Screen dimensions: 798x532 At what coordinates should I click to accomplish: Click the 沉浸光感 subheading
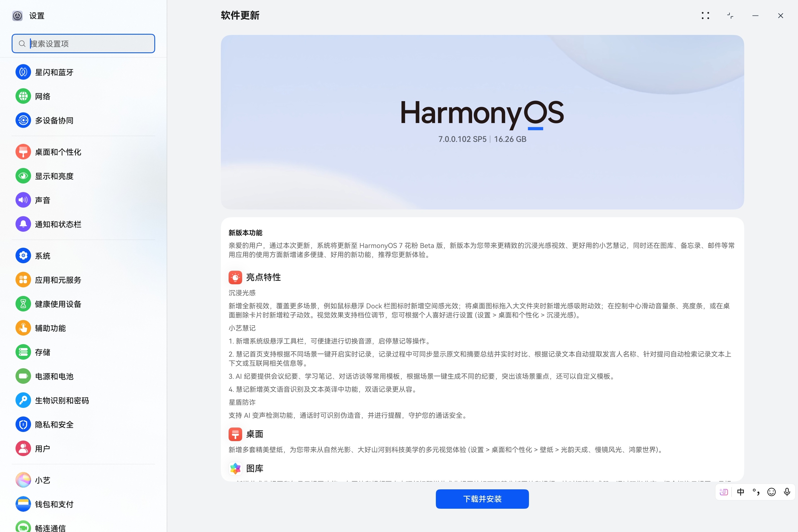(x=242, y=293)
